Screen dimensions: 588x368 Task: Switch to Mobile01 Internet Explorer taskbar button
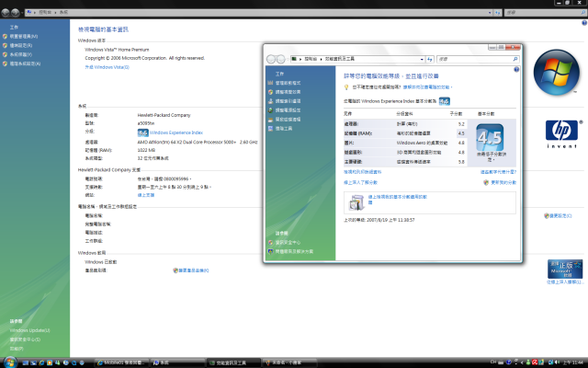(x=121, y=362)
